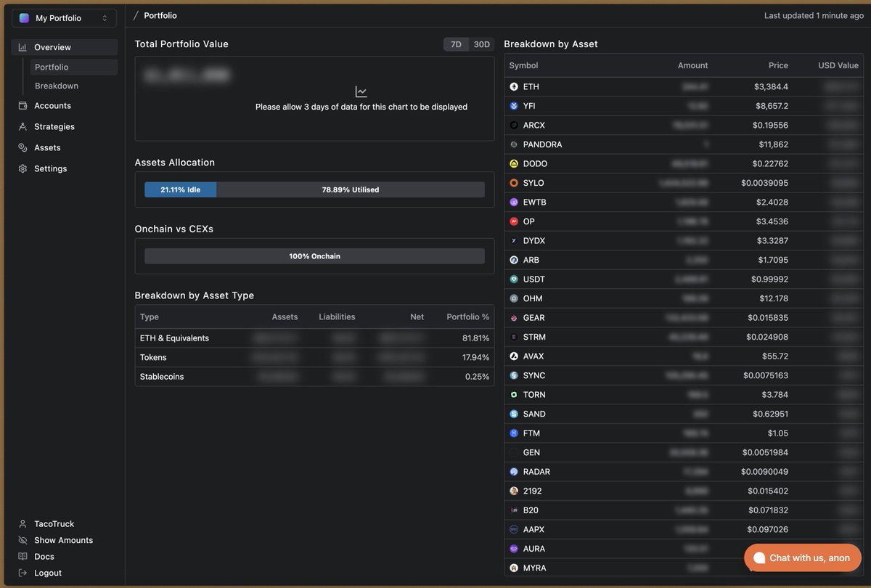Click the AURA token icon
The height and width of the screenshot is (588, 871).
tap(514, 548)
